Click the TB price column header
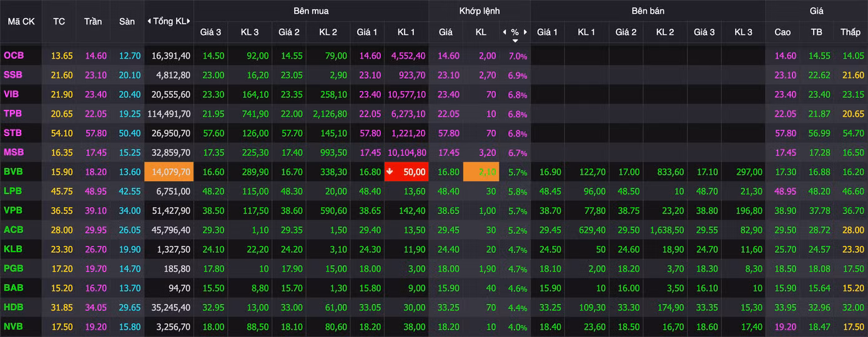This screenshot has height=337, width=868. pos(816,32)
